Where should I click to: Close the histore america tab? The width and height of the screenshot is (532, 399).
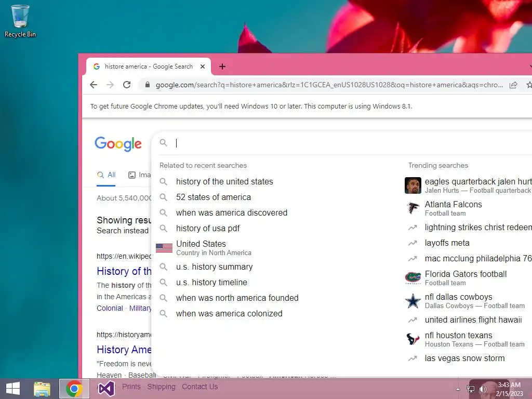[203, 66]
